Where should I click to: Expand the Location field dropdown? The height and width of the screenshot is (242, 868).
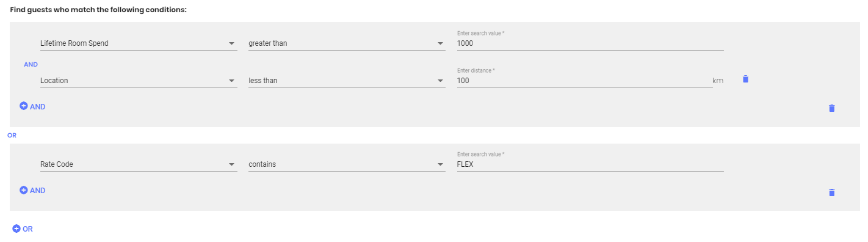coord(139,81)
